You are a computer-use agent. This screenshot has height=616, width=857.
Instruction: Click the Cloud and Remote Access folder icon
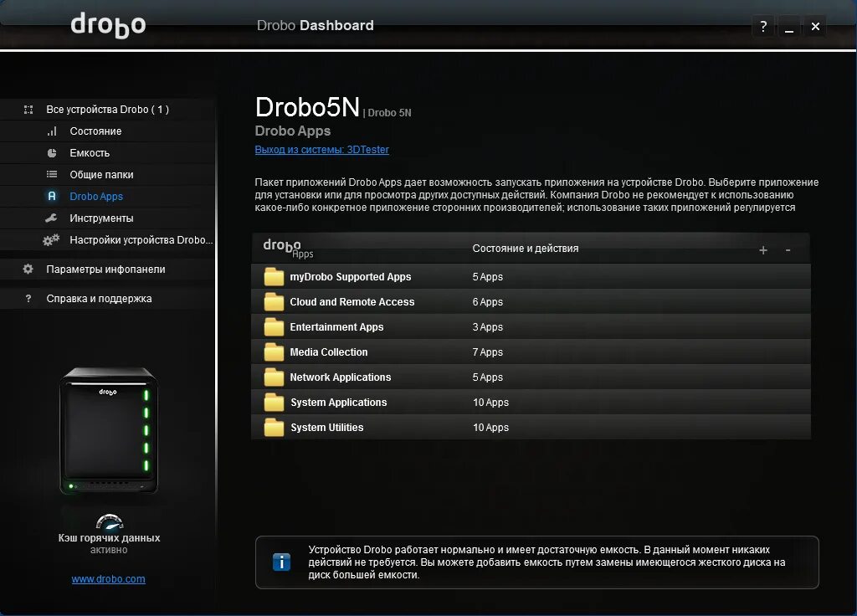coord(274,301)
